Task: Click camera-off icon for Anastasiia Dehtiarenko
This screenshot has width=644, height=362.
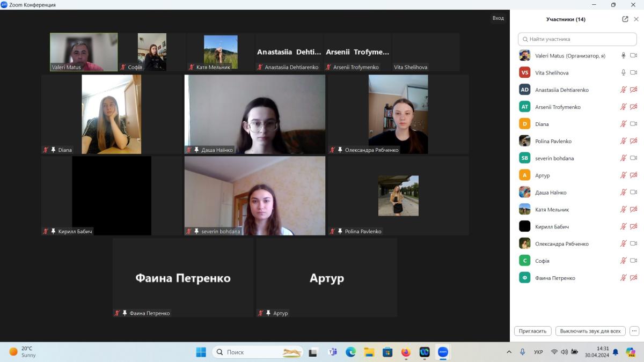Action: [x=633, y=90]
